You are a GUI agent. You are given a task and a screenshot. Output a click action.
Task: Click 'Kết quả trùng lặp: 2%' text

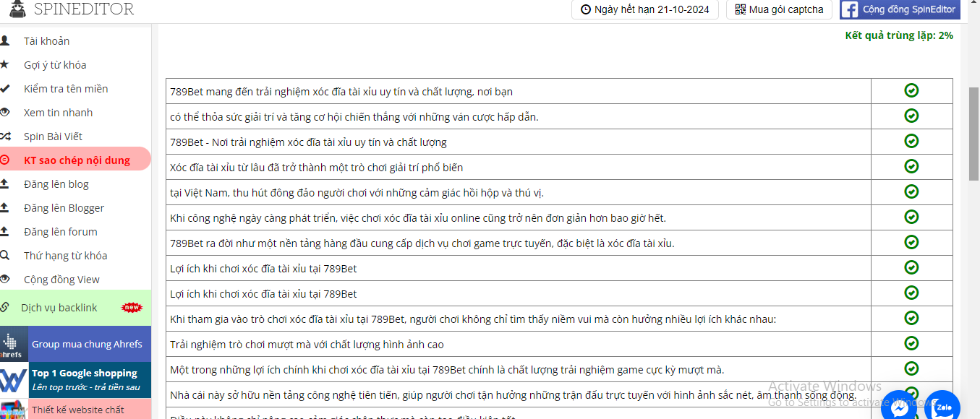(899, 35)
